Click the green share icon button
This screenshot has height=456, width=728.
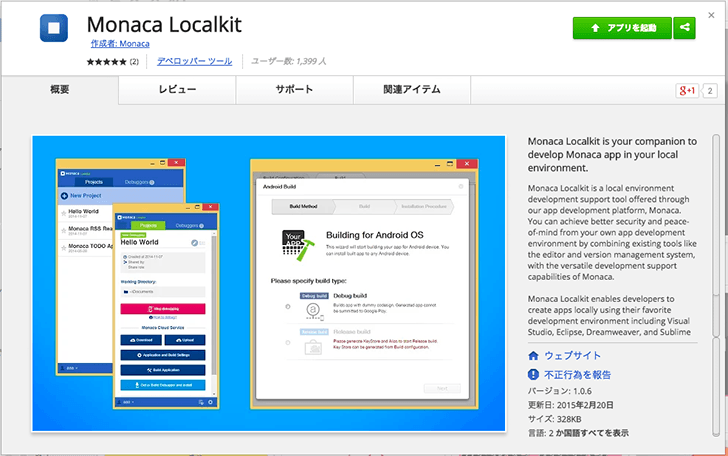[x=684, y=28]
